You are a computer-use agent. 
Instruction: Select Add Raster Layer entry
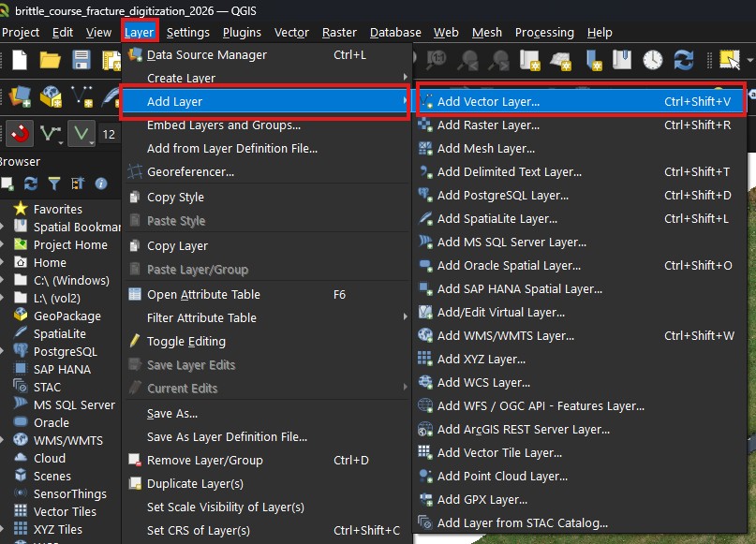[582, 125]
